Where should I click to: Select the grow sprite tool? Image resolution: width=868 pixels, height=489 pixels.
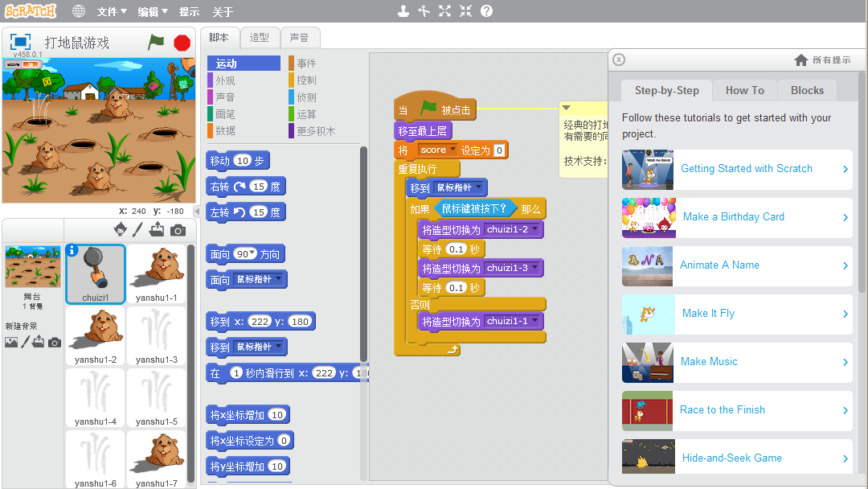444,10
